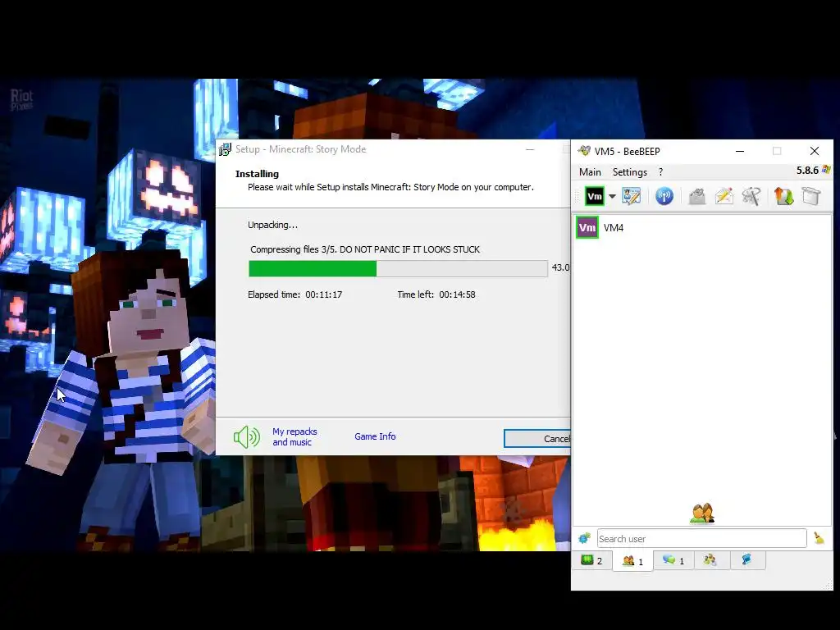Clear search with the broom icon
Viewport: 840px width, 630px height.
819,538
